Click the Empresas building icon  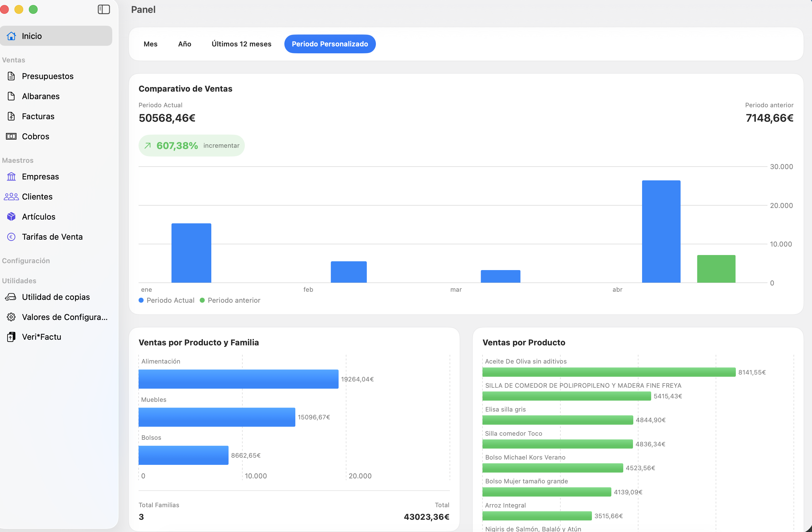(11, 177)
